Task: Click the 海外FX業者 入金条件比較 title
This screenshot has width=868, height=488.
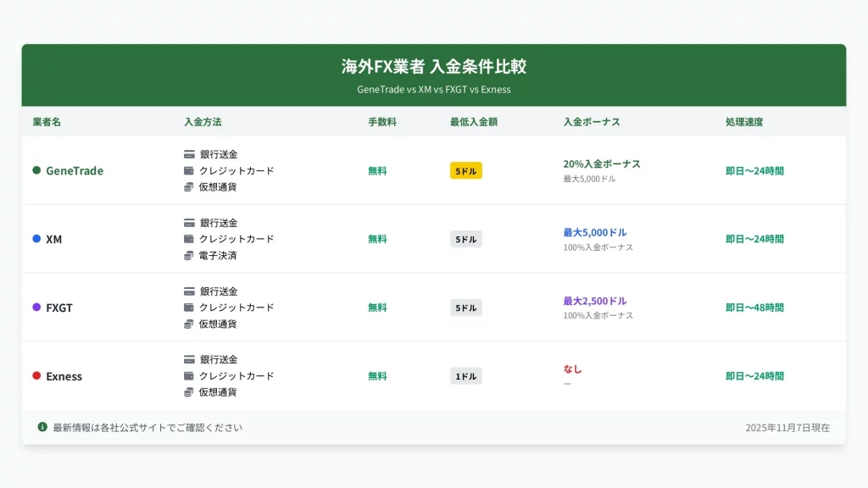Action: pyautogui.click(x=434, y=67)
